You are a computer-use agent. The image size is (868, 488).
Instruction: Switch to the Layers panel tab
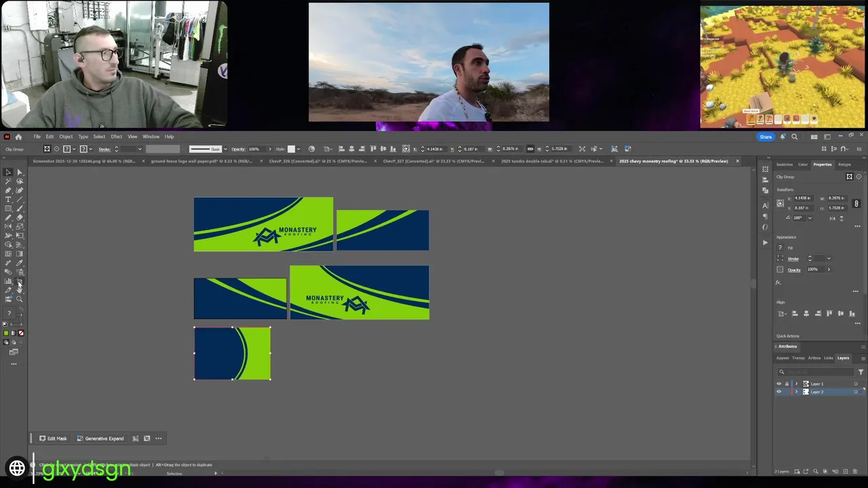[843, 358]
